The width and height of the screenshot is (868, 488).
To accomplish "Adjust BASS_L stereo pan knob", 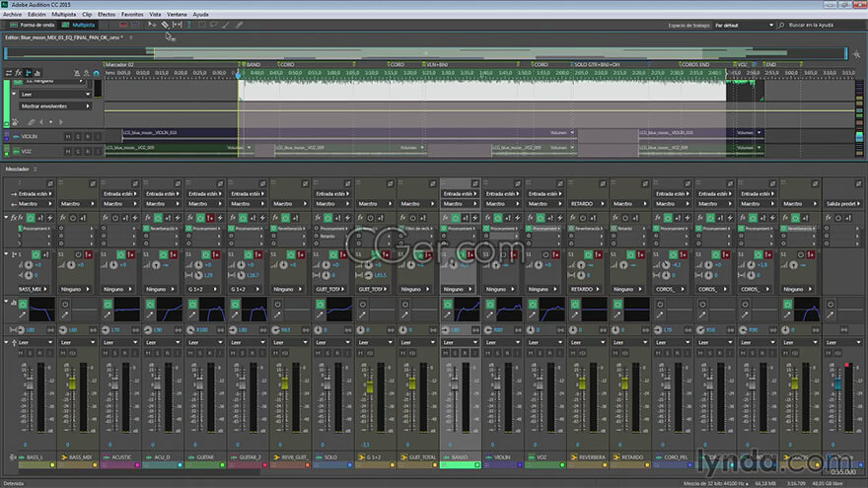I will tap(21, 329).
